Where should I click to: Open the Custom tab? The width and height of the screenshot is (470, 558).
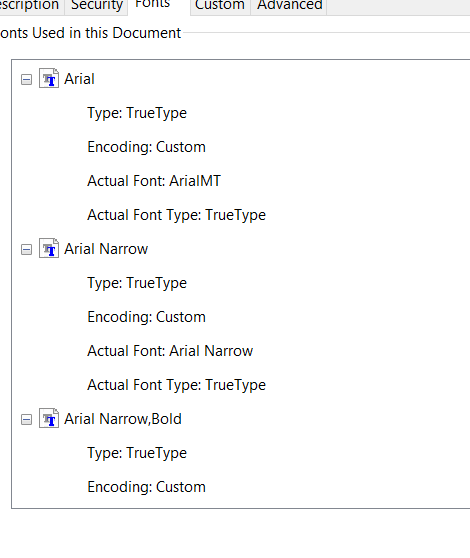(x=220, y=6)
